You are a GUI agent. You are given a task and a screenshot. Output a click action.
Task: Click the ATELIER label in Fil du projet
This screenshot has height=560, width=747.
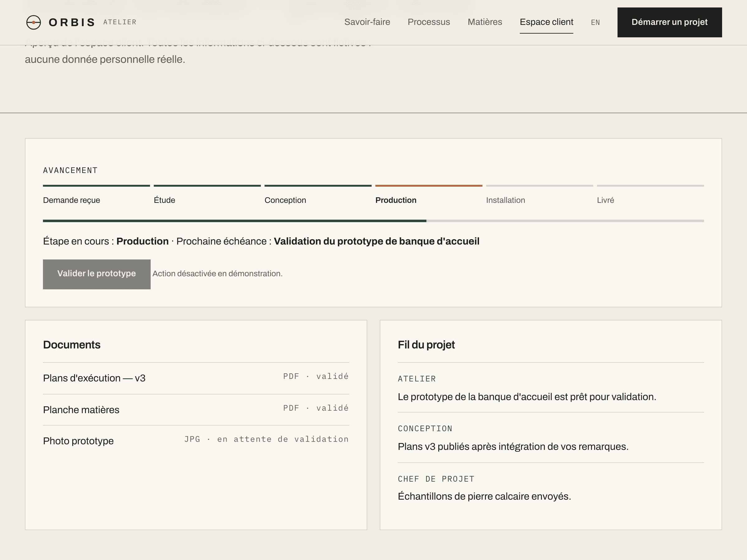point(417,379)
